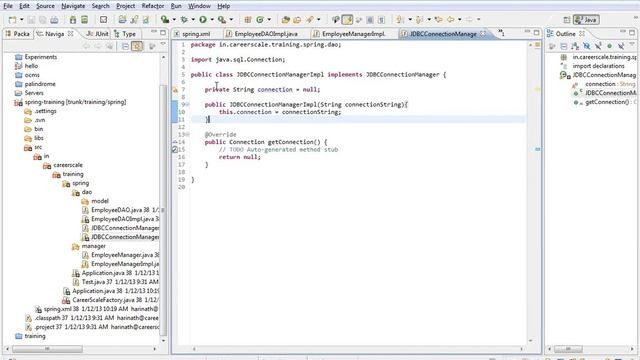Click the Save All toolbar icon
Viewport: 640px width, 360px height.
(42, 20)
